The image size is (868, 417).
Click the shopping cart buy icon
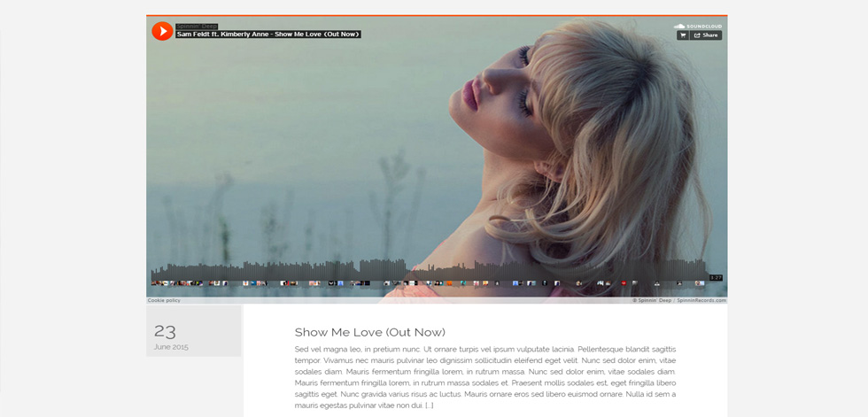683,35
